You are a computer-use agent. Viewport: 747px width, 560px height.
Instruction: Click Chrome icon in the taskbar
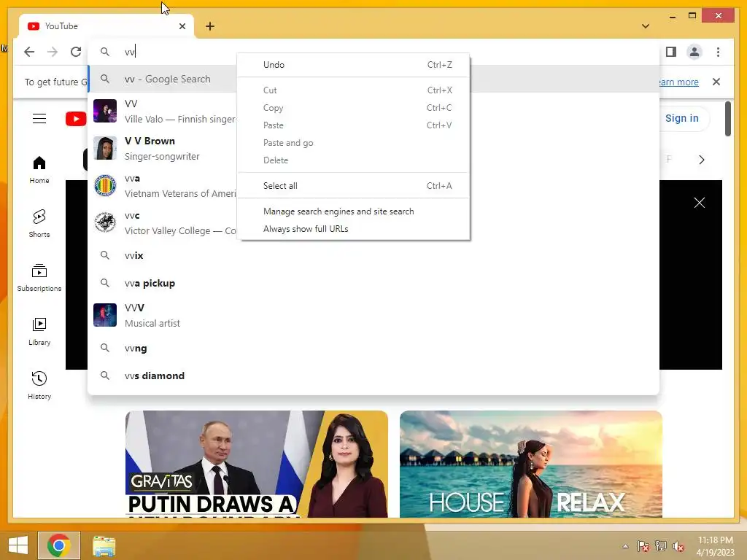tap(59, 545)
